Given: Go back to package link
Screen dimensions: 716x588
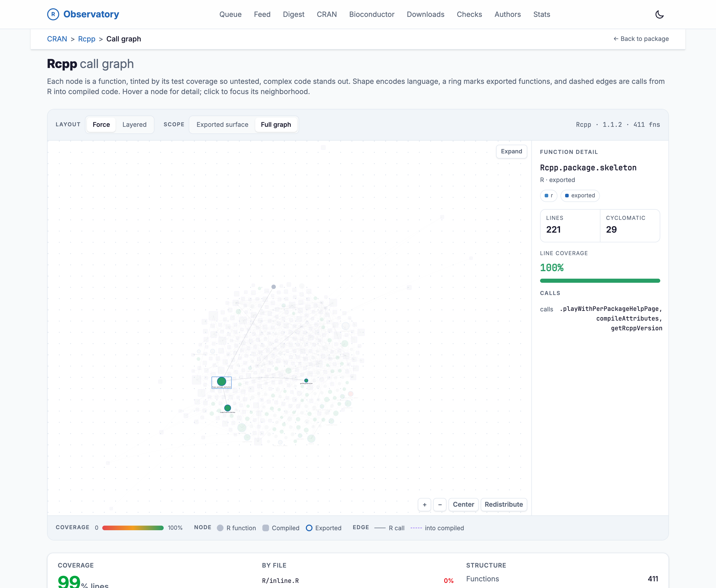Looking at the screenshot, I should coord(641,39).
